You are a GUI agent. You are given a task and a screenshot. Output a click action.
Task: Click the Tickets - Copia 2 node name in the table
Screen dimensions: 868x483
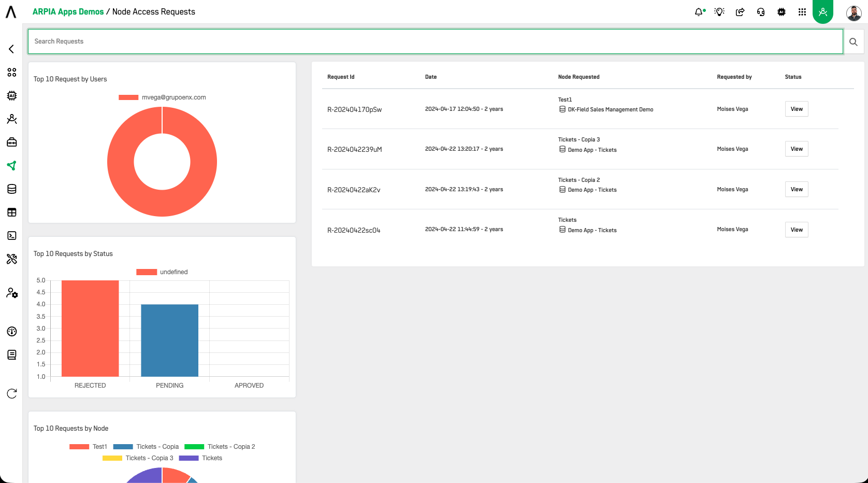579,180
